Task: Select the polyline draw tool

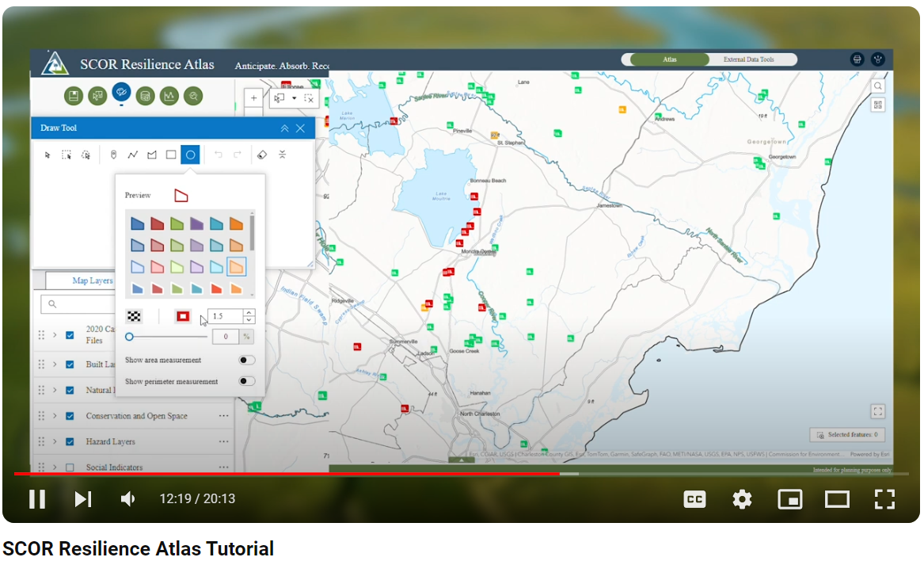Action: click(132, 155)
